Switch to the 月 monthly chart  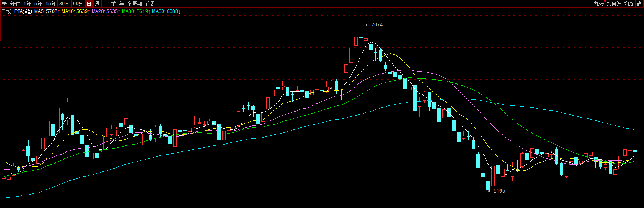tap(106, 4)
